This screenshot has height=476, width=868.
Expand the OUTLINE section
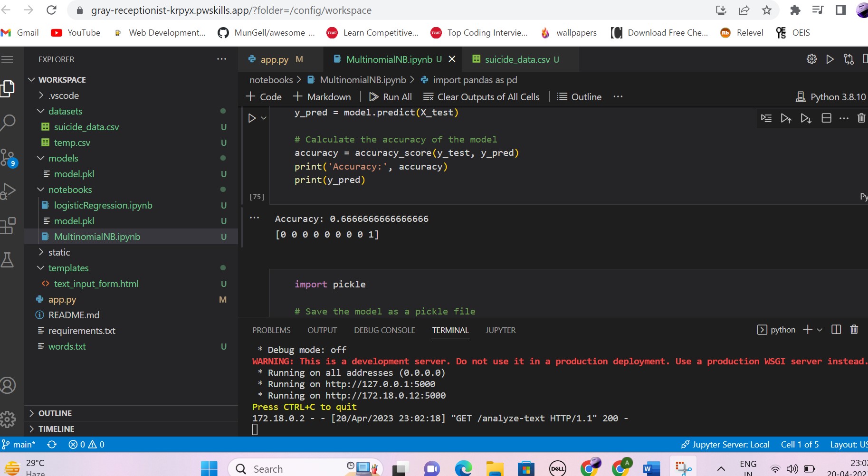pos(55,413)
